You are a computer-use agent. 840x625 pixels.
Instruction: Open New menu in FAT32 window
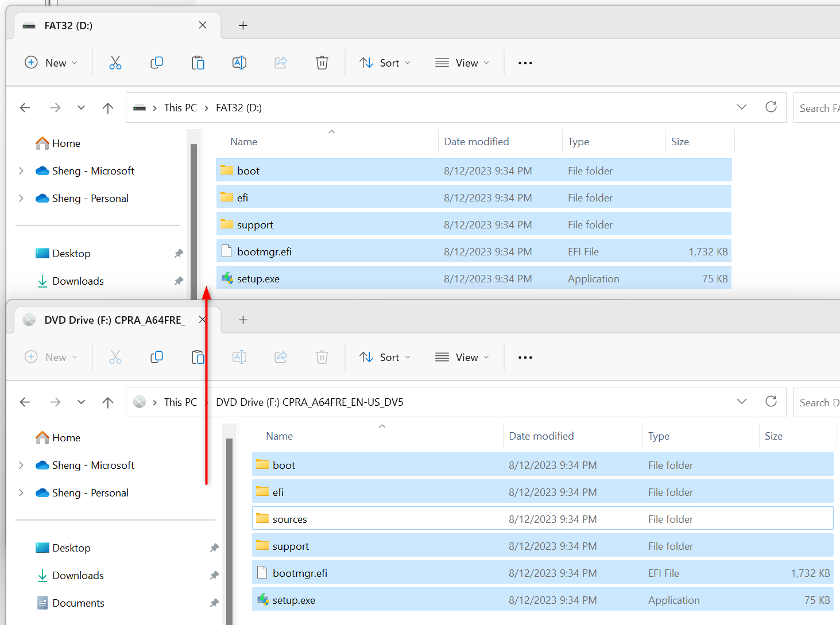point(52,63)
